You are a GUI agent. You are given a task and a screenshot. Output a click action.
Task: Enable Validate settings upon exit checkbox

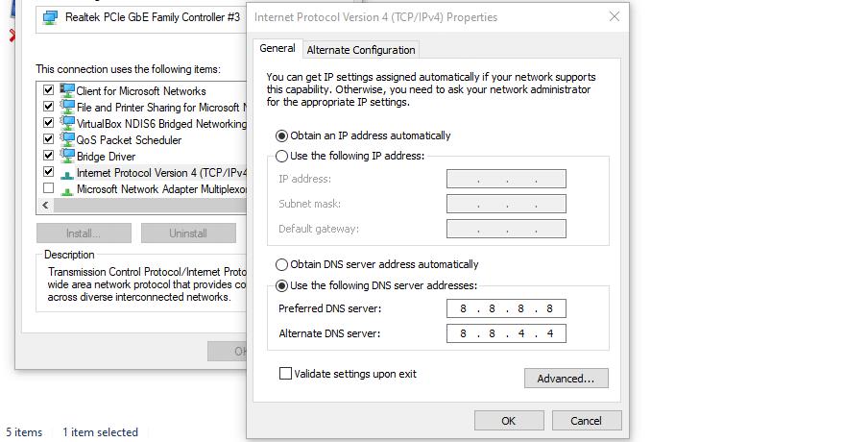(x=285, y=374)
